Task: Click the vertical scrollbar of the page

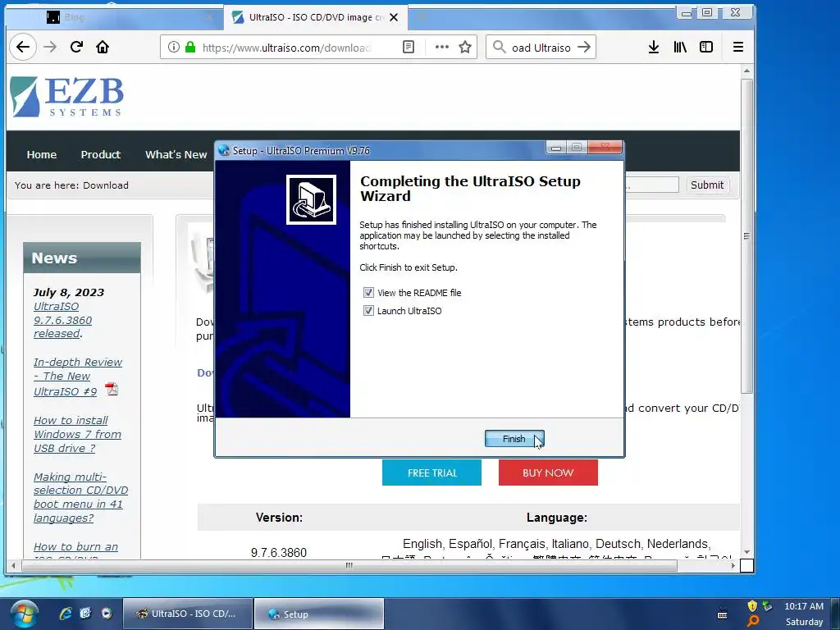Action: pos(746,235)
